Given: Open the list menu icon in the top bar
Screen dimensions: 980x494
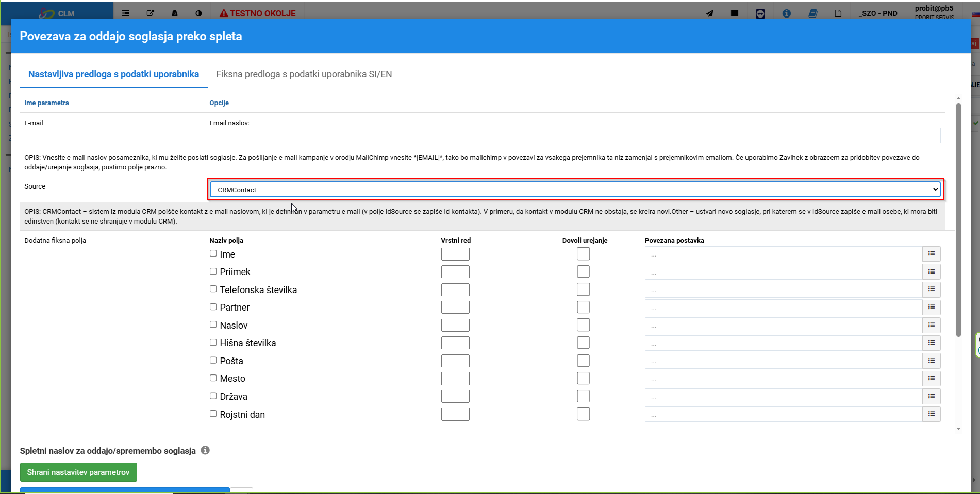Looking at the screenshot, I should pos(126,13).
